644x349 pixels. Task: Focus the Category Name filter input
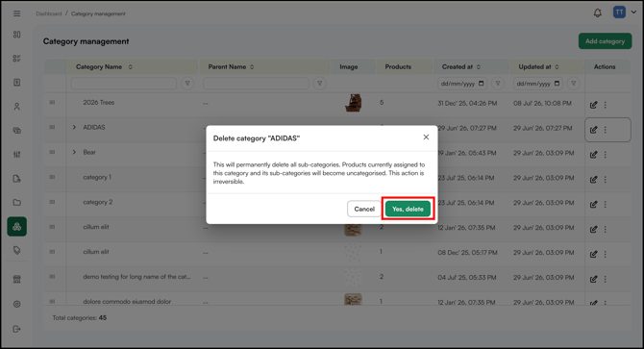124,84
